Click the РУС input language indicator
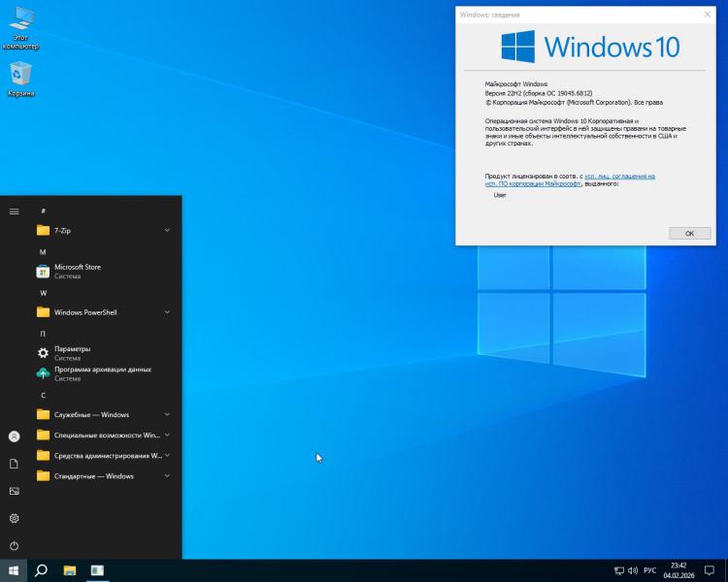Screen dimensions: 728x582 [x=649, y=570]
